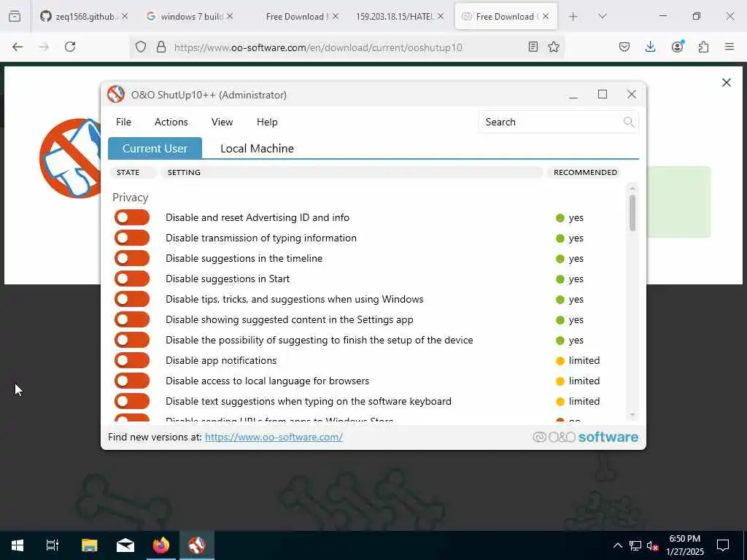
Task: Open the Help menu
Action: [x=267, y=122]
